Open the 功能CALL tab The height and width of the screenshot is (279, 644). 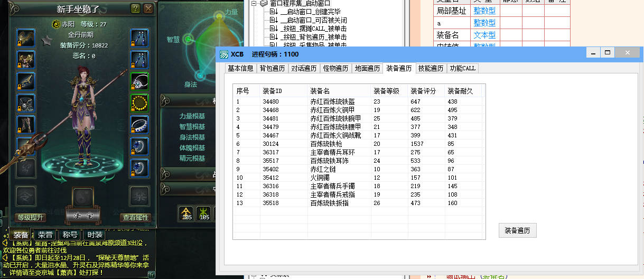[x=463, y=68]
